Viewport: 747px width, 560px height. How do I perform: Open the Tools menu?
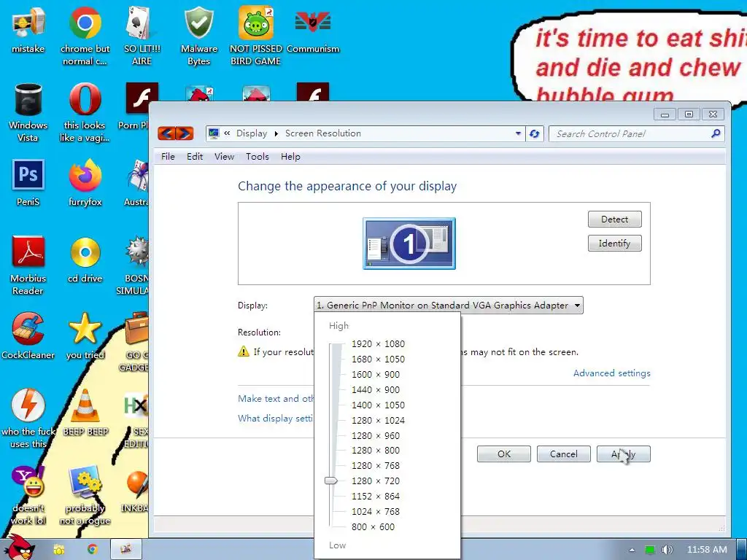click(x=258, y=157)
